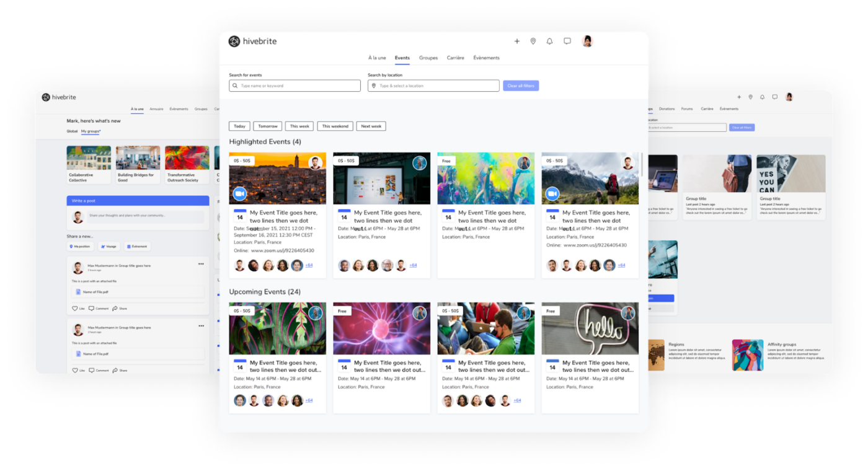Click the pin icon inside the center Search by location field
The image size is (868, 471).
(x=374, y=86)
